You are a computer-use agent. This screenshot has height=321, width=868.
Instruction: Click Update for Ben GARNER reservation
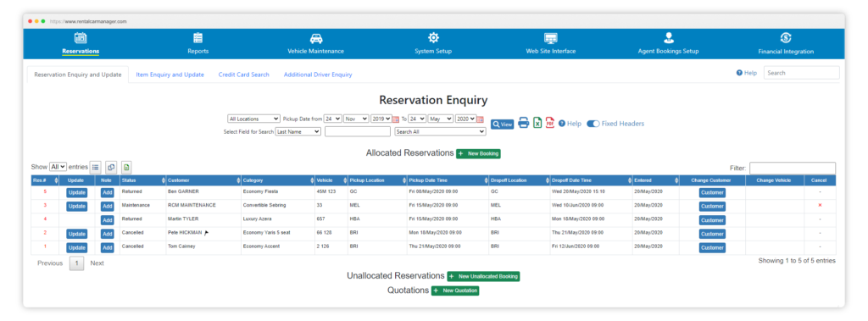77,192
